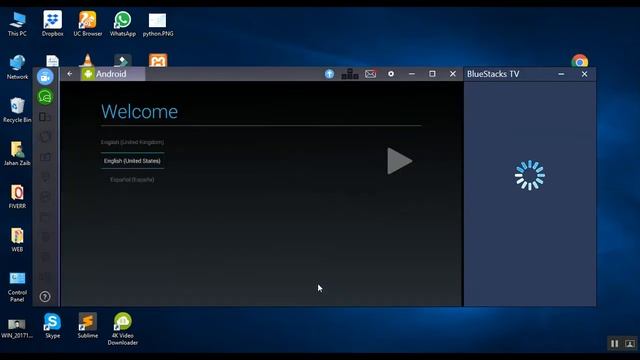This screenshot has height=360, width=640.
Task: Open This PC desktop icon
Action: [x=17, y=24]
